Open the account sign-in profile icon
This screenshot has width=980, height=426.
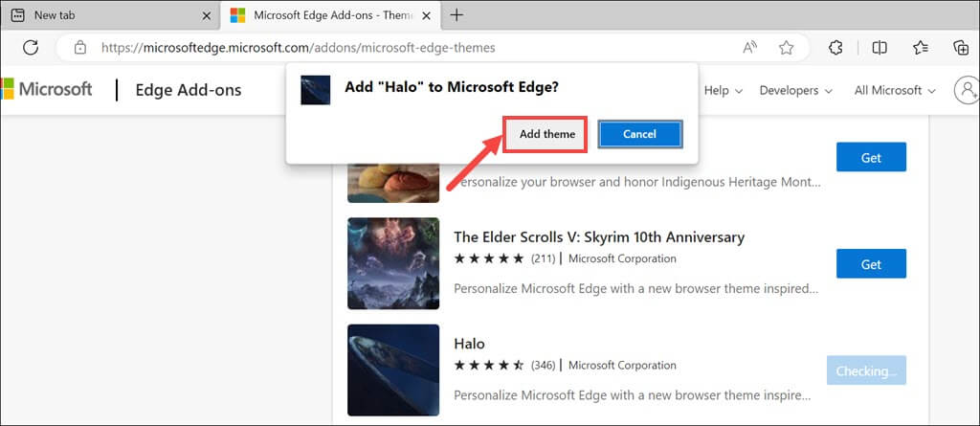(x=967, y=90)
